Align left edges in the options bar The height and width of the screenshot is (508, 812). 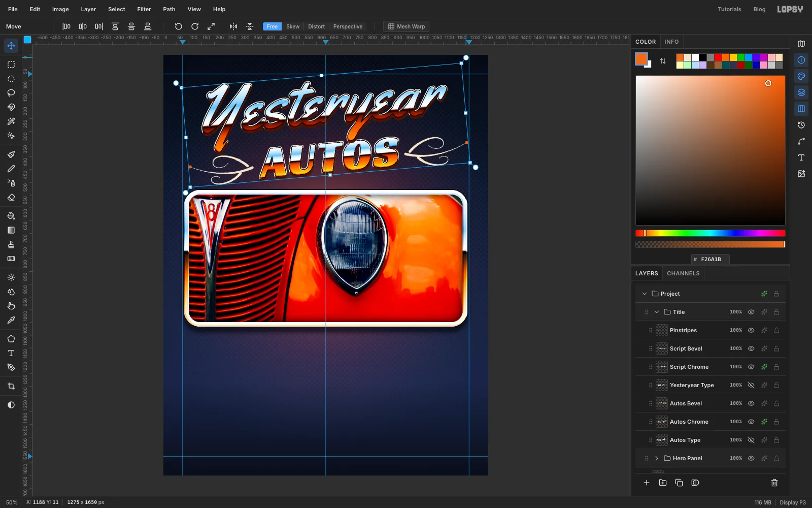tap(66, 26)
